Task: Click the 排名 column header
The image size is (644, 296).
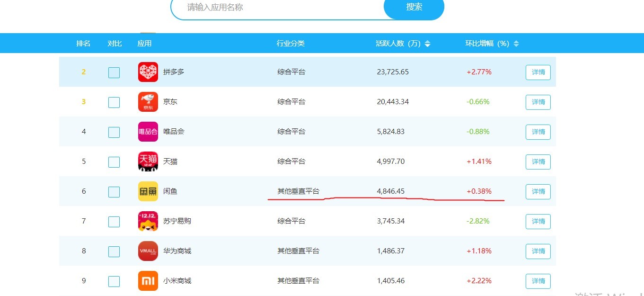Action: (83, 44)
